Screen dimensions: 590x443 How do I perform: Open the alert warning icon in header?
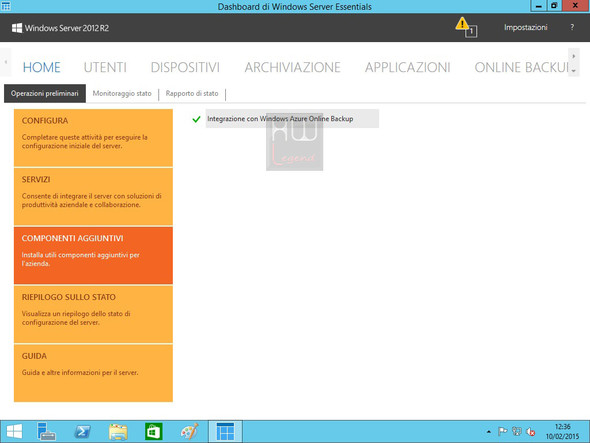466,27
